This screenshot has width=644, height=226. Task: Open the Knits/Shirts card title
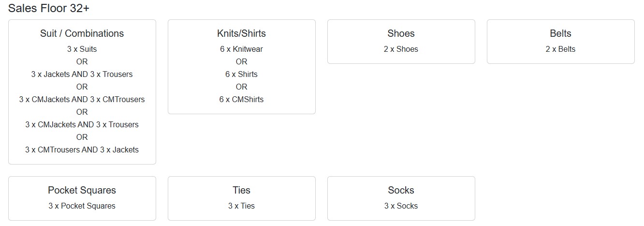241,33
